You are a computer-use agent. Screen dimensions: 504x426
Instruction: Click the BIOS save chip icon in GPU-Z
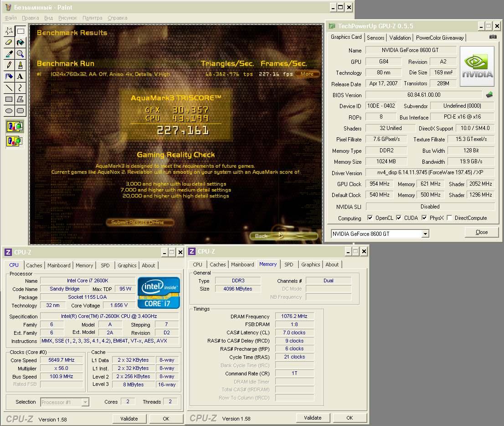click(x=489, y=94)
